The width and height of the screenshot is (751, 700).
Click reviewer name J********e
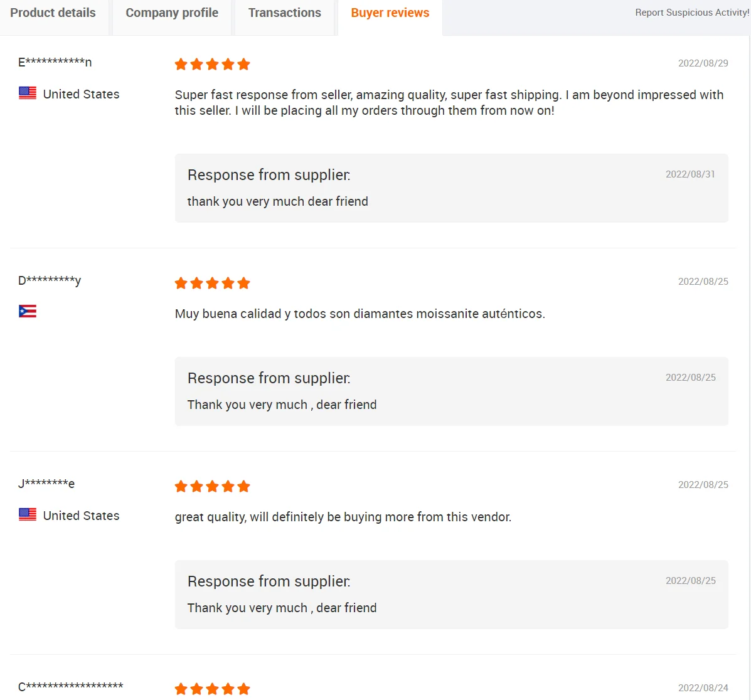[x=46, y=484]
